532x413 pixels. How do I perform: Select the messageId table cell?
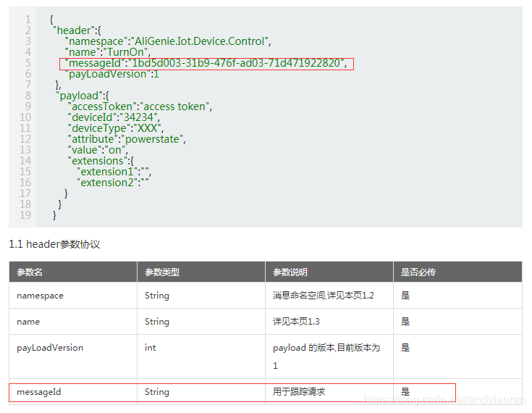[x=73, y=392]
